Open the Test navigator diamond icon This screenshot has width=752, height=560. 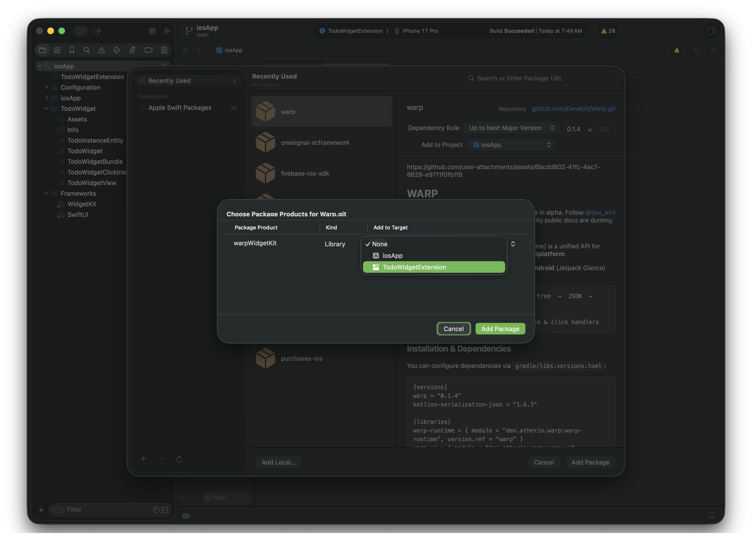[117, 50]
